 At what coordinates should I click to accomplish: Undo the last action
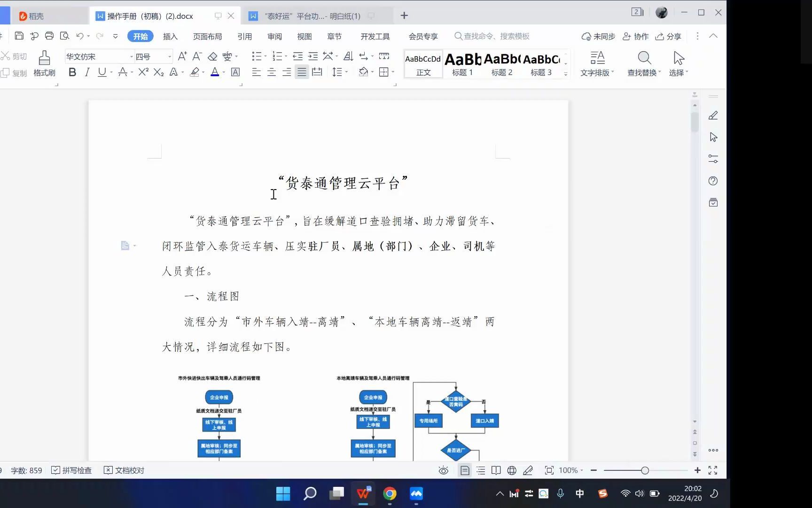click(x=80, y=36)
